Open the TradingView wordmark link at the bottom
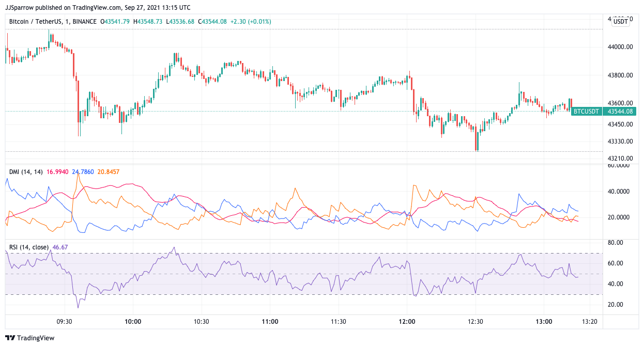 (36, 338)
